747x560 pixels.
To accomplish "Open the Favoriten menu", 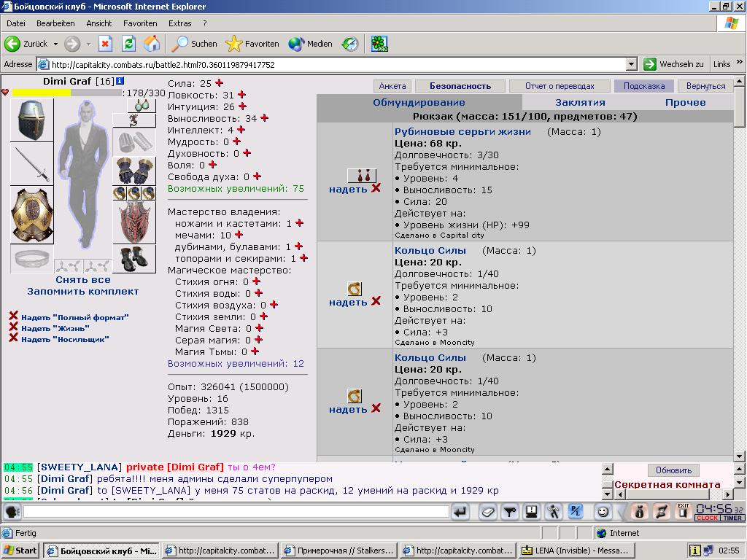I will 140,23.
